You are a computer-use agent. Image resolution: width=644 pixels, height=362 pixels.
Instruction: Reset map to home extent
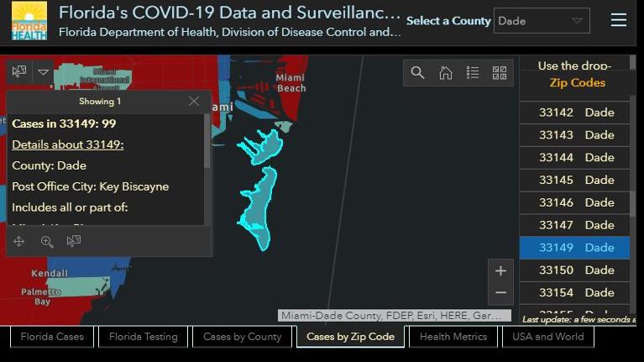tap(445, 73)
